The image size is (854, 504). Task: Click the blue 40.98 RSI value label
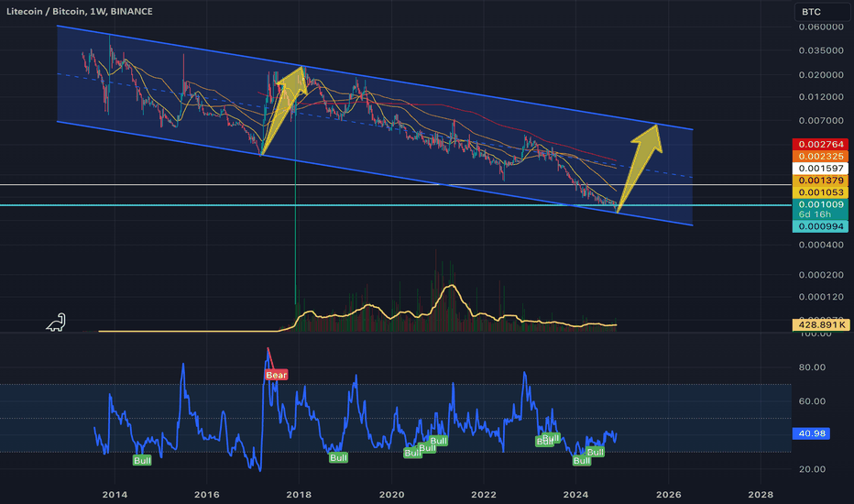tap(812, 433)
